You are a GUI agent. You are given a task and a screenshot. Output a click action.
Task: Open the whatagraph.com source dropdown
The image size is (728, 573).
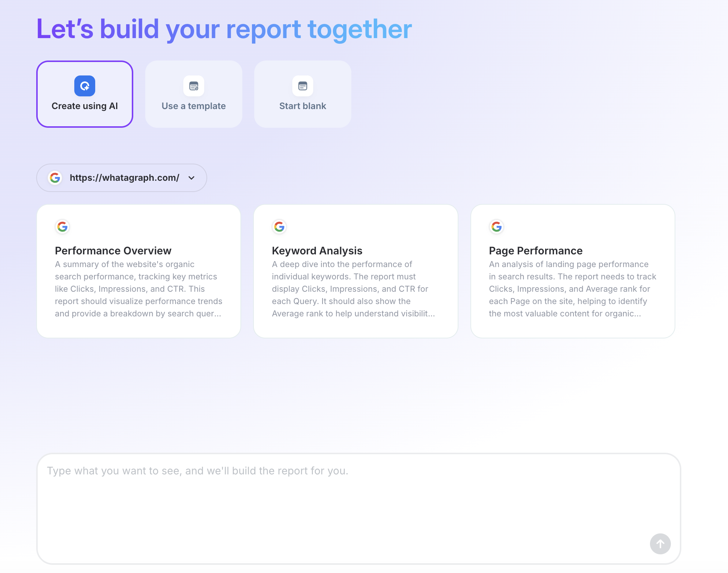(121, 178)
